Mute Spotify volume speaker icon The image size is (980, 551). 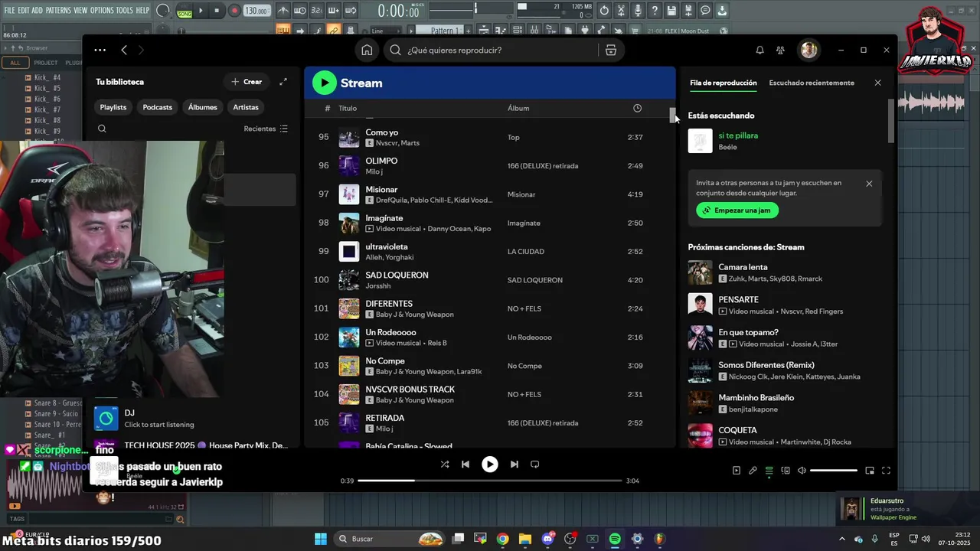pyautogui.click(x=802, y=471)
